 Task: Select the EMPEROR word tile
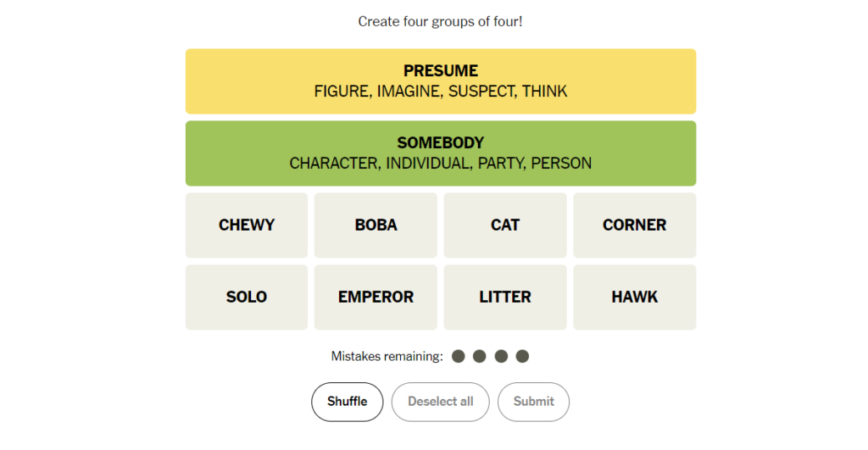tap(376, 297)
